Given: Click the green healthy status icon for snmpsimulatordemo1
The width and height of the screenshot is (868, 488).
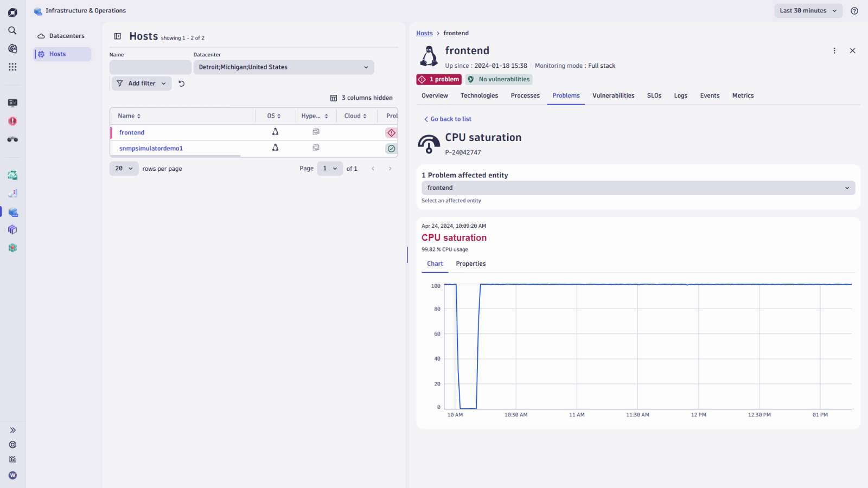Looking at the screenshot, I should (x=391, y=148).
